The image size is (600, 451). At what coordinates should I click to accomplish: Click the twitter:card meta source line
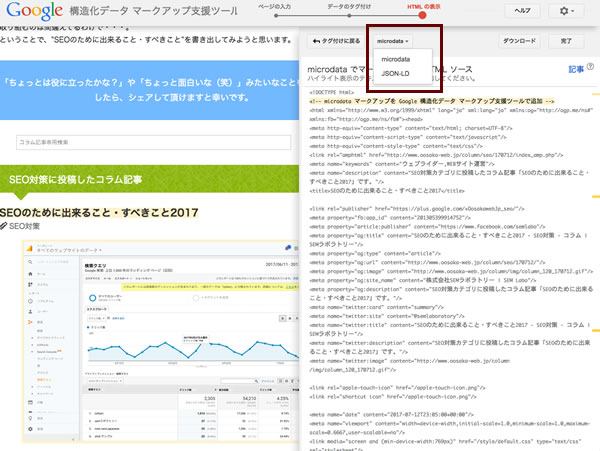click(377, 307)
